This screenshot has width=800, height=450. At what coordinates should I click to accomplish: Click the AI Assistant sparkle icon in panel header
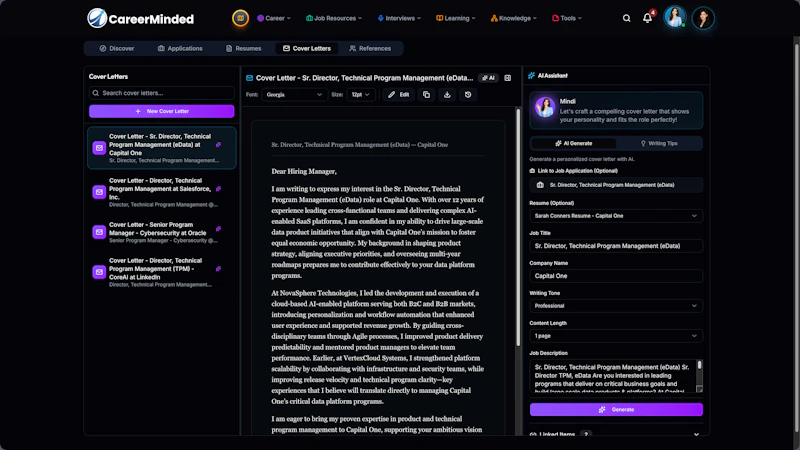click(x=532, y=76)
